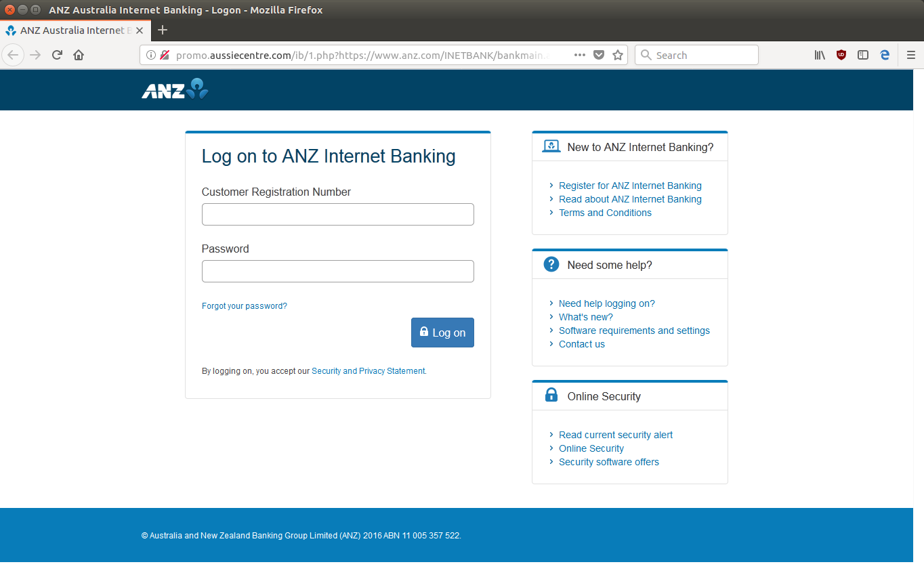The image size is (924, 575).
Task: Click the ANZ logo
Action: coord(175,89)
